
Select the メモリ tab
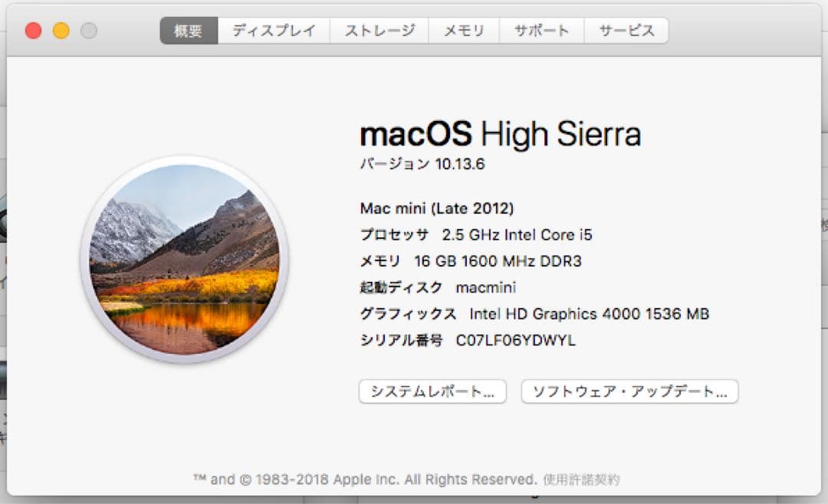pyautogui.click(x=463, y=30)
